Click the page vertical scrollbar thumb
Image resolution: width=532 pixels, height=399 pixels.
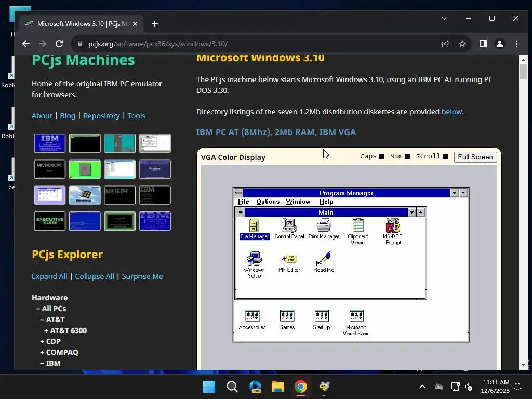pos(523,72)
